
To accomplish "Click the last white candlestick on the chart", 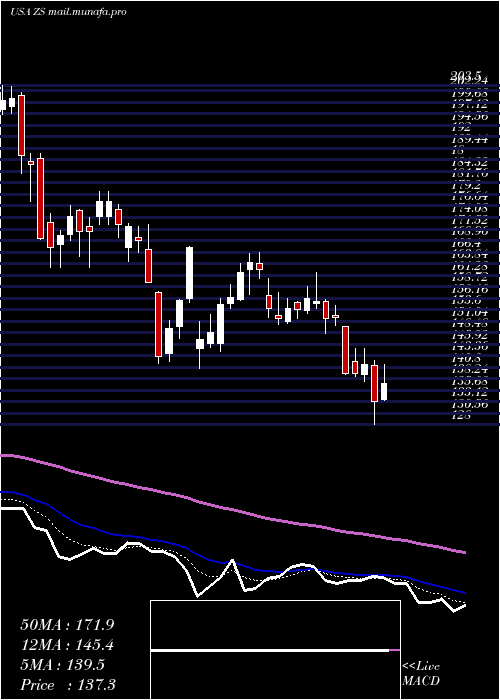I will point(383,391).
